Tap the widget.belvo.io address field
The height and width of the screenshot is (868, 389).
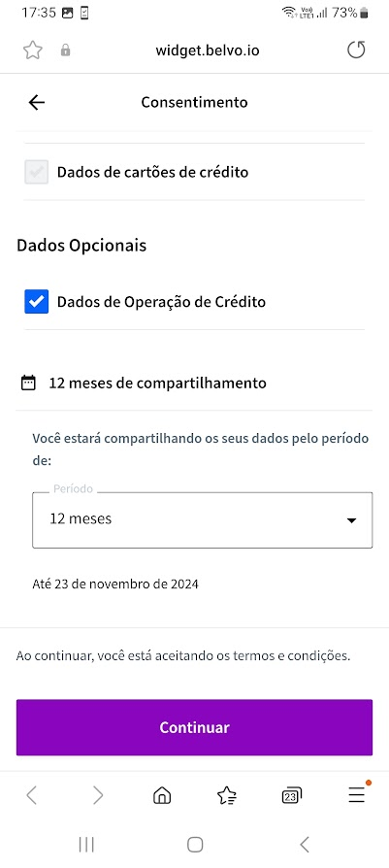[x=208, y=50]
